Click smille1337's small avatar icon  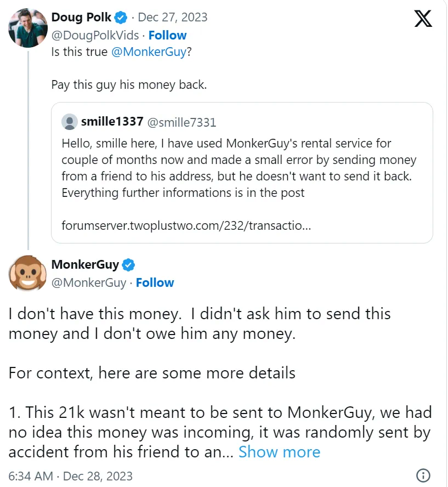70,122
